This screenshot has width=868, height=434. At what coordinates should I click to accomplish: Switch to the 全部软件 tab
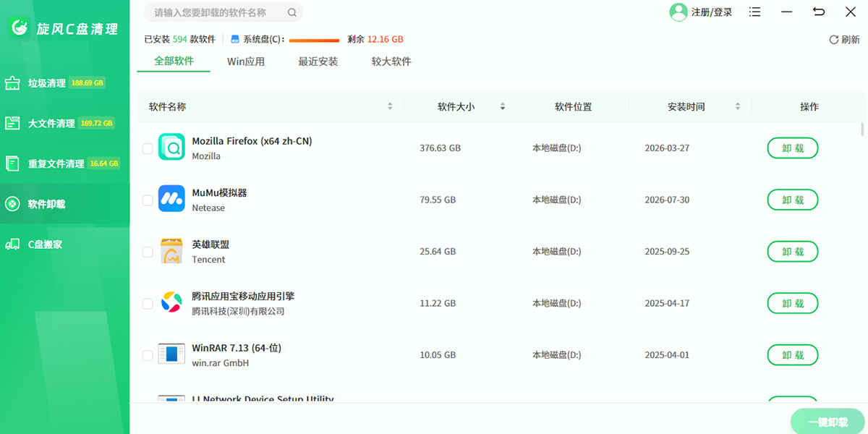pos(174,61)
